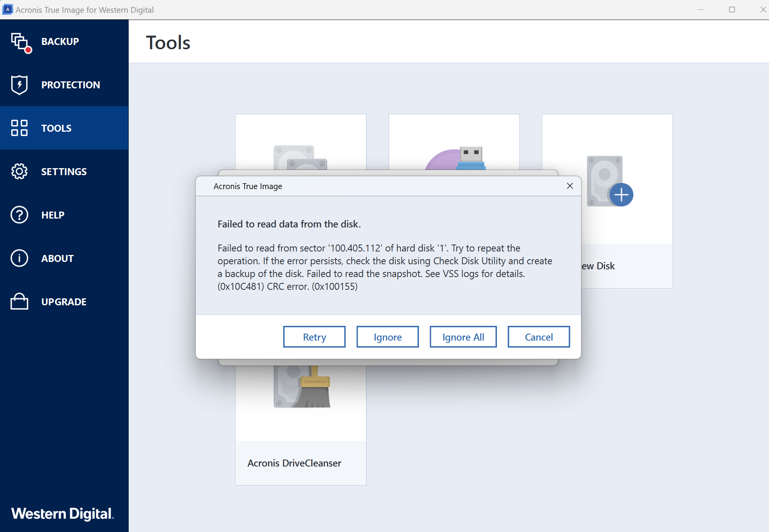Close the Acronis True Image error dialog
Screen dimensions: 769x532
[569, 186]
